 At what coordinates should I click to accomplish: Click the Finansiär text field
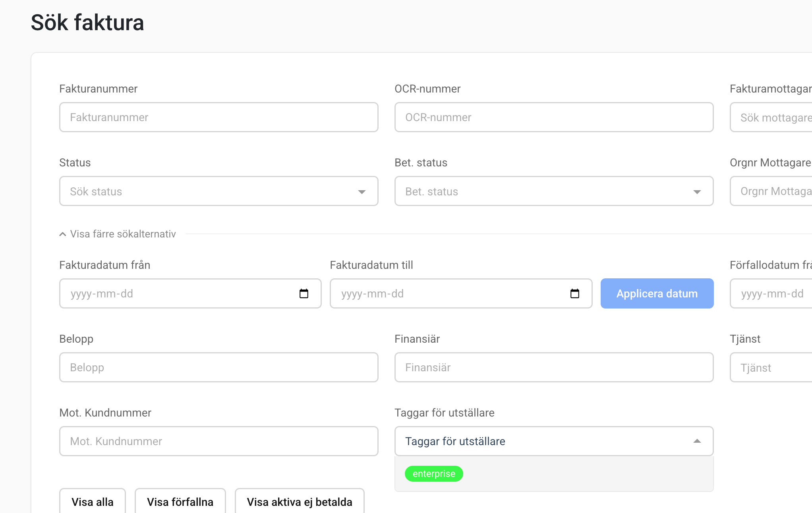[554, 367]
